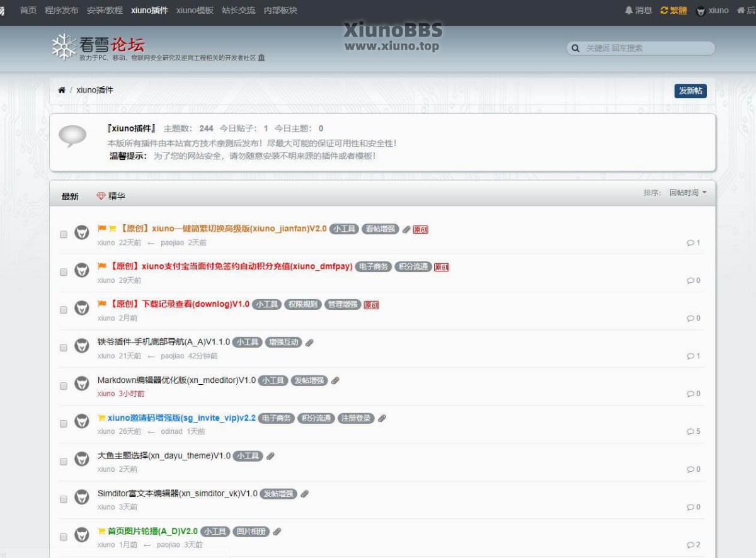Open xiuno模板 in top navigation
The width and height of the screenshot is (756, 558).
[195, 10]
